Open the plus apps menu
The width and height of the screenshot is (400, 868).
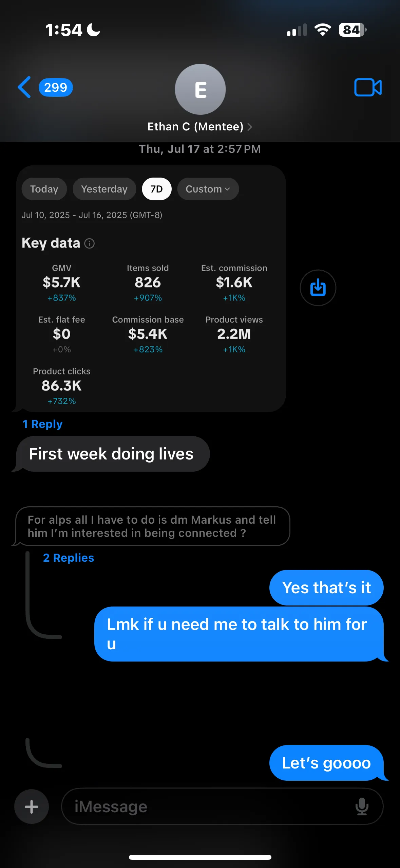click(32, 807)
